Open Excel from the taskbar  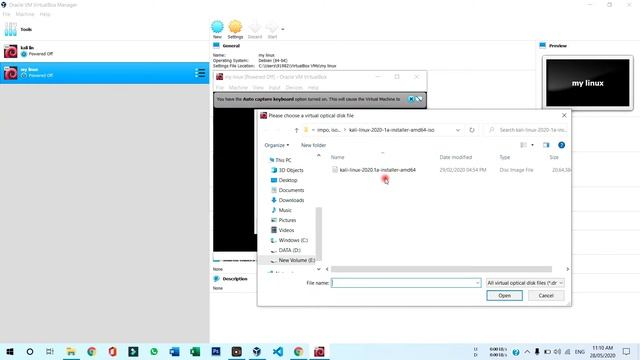pyautogui.click(x=195, y=351)
